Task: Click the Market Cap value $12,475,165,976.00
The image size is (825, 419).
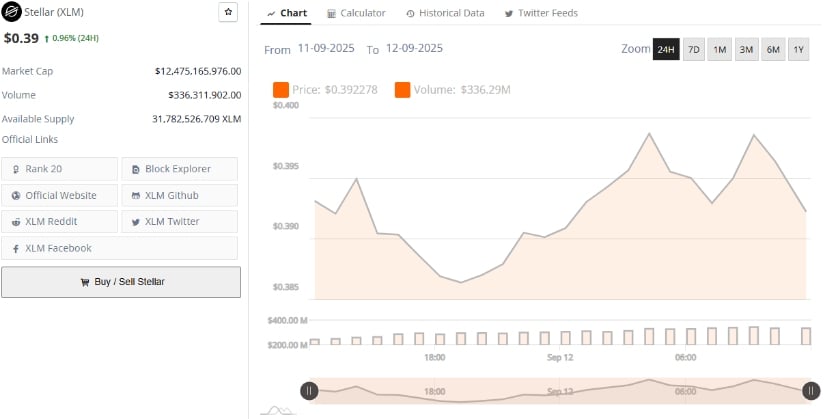Action: pos(198,71)
